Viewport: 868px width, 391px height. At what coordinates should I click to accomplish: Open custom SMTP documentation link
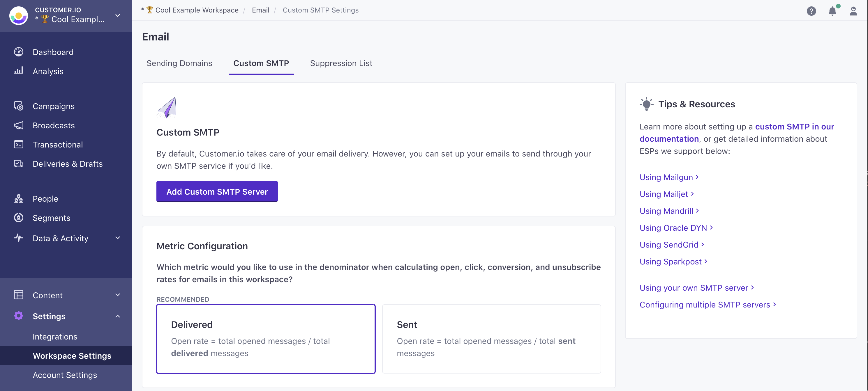(737, 133)
